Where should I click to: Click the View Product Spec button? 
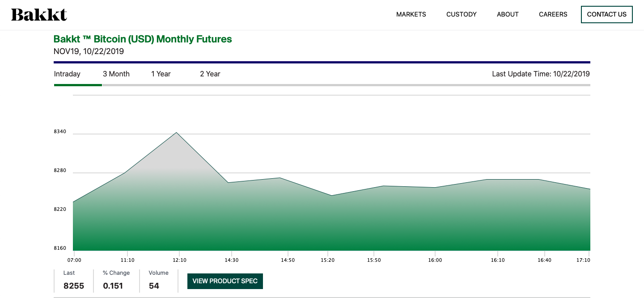pos(225,281)
